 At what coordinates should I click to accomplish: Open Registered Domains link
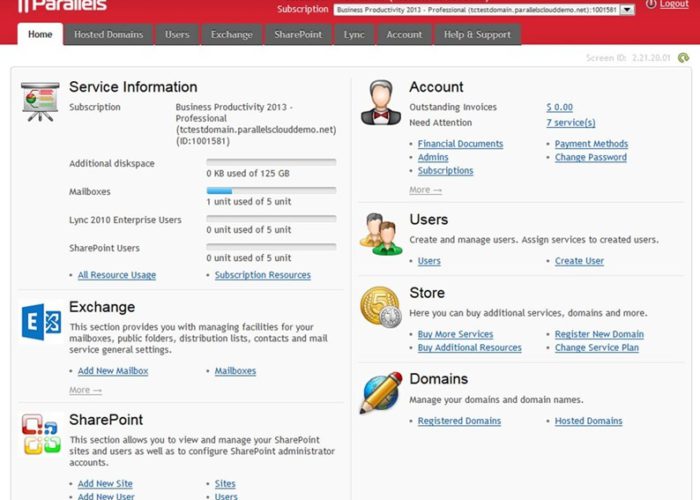point(459,421)
